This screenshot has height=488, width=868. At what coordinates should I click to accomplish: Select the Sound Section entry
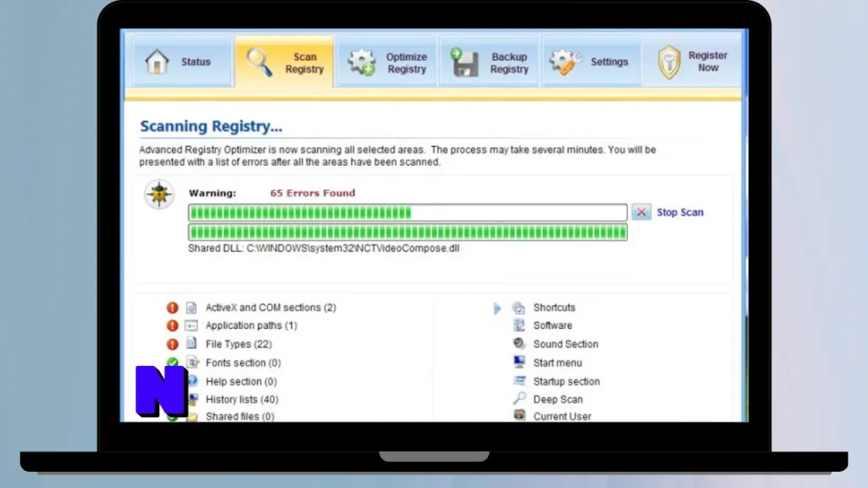tap(565, 344)
